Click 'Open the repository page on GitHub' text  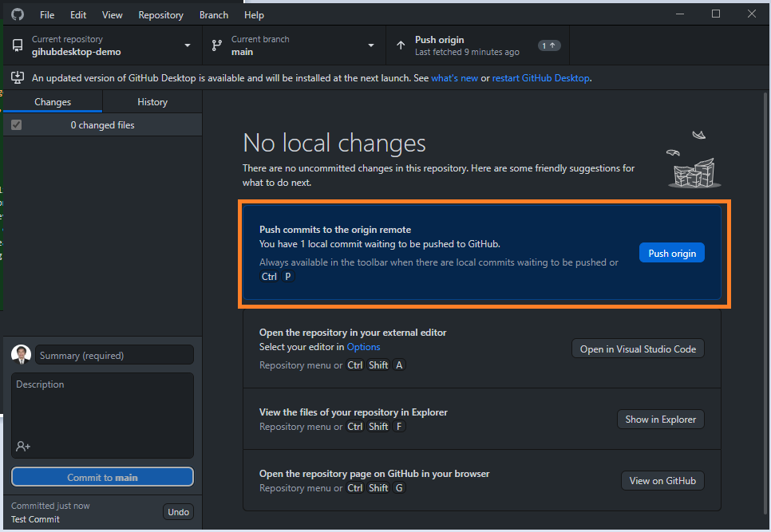pyautogui.click(x=374, y=474)
